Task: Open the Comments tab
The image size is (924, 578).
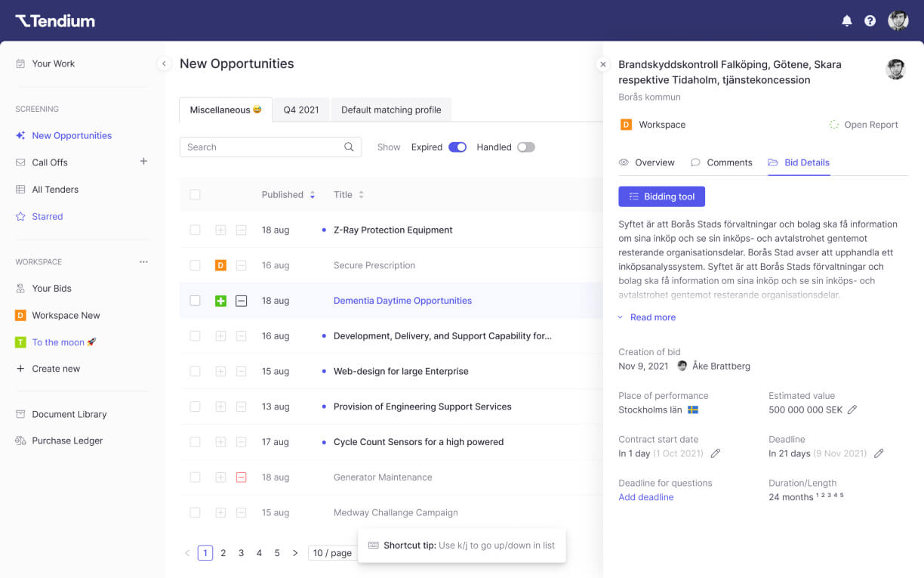Action: click(x=722, y=162)
